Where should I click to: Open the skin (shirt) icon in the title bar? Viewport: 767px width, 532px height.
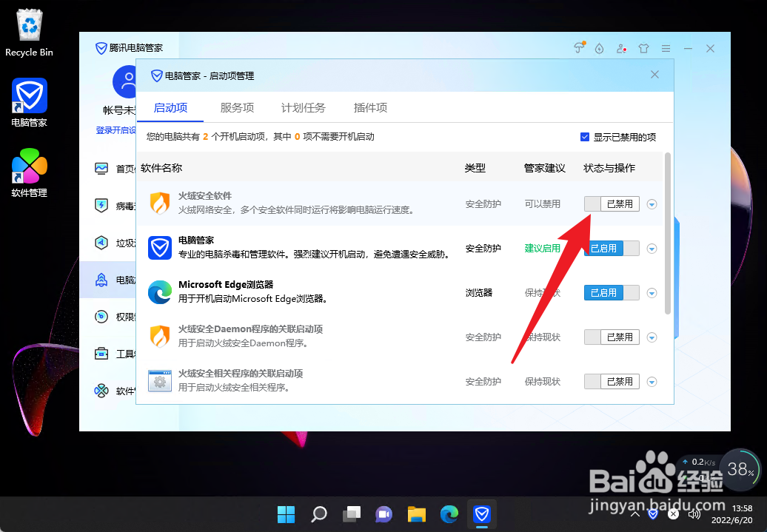(643, 48)
